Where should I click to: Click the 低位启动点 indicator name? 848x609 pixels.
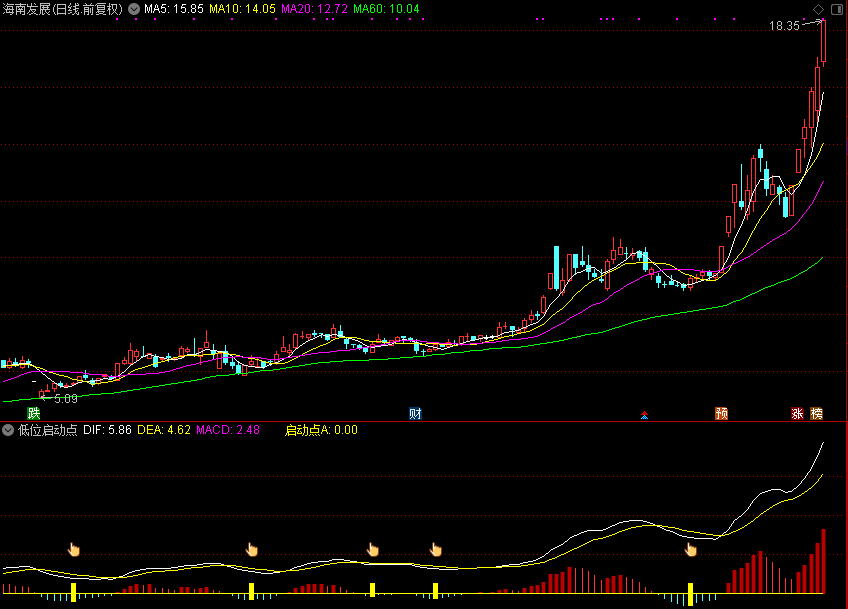pos(48,431)
